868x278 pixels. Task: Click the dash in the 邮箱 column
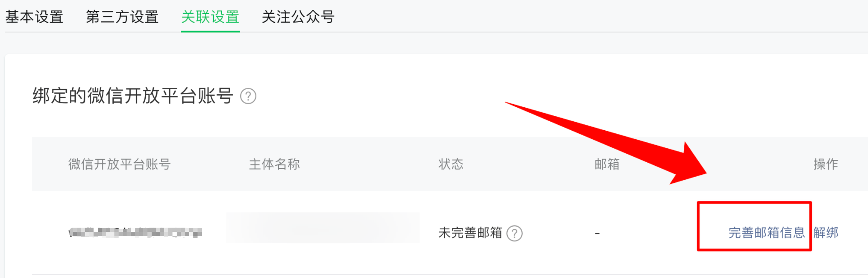597,233
